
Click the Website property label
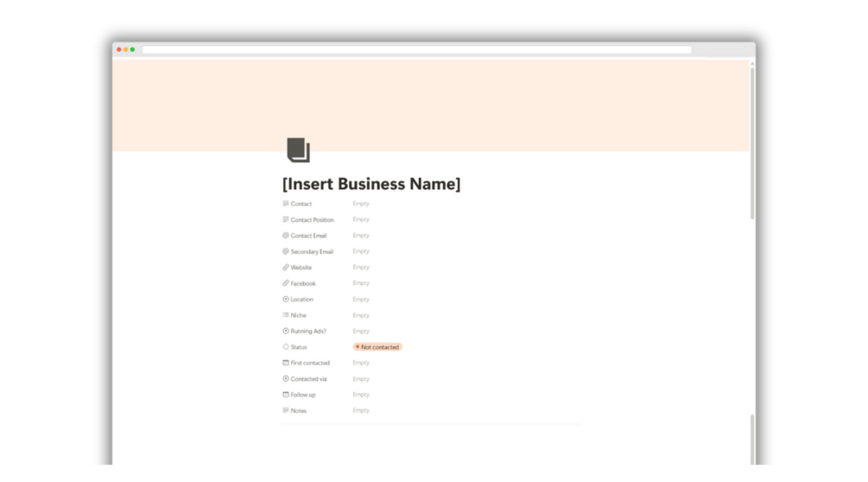[x=301, y=267]
